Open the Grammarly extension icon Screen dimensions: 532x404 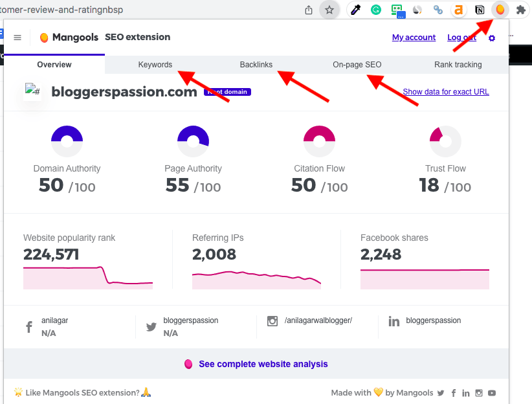375,10
